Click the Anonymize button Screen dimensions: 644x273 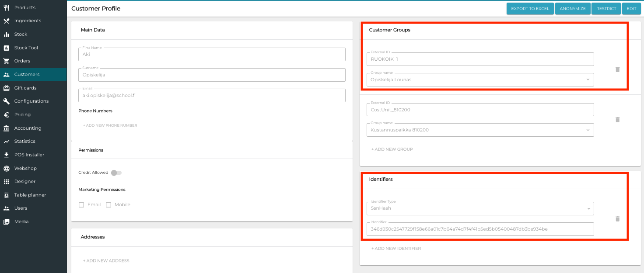pyautogui.click(x=572, y=9)
